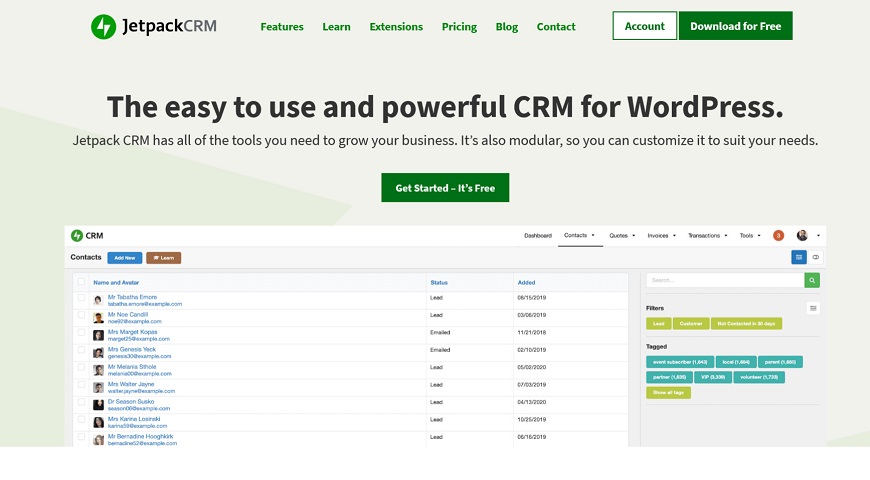The image size is (870, 480).
Task: Click the small CRM logo in the dashboard
Action: click(76, 236)
